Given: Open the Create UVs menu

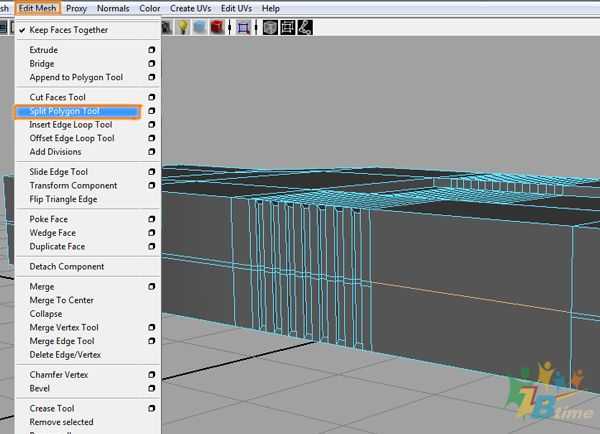Looking at the screenshot, I should [x=191, y=8].
